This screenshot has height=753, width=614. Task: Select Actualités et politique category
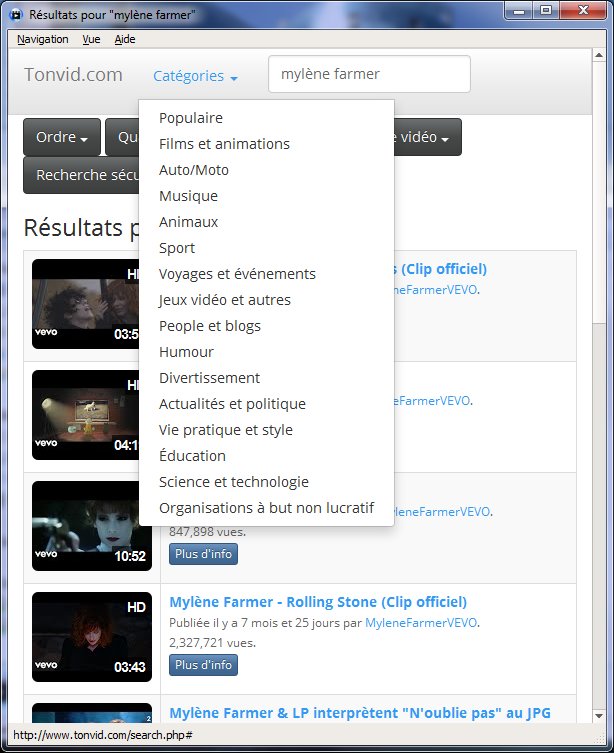pos(232,403)
